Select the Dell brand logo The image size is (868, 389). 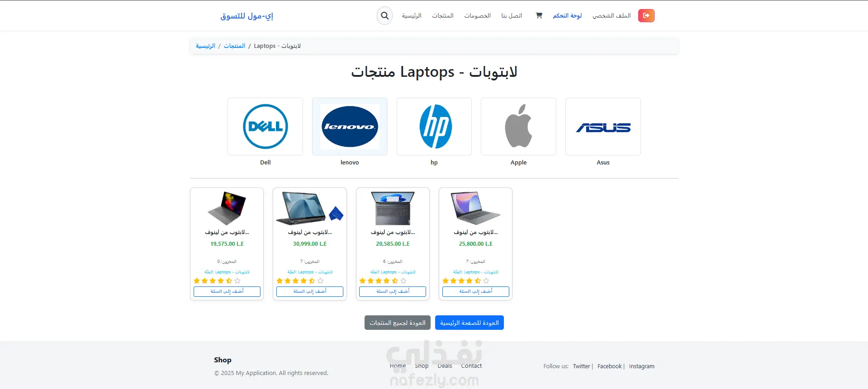(265, 127)
